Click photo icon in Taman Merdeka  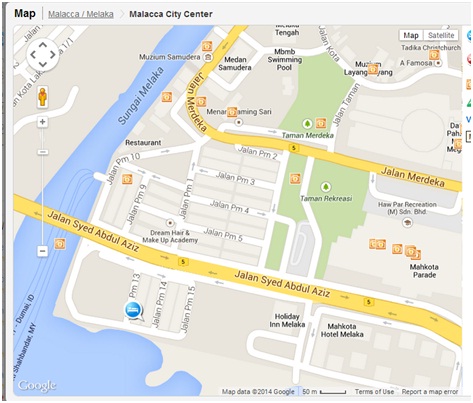321,123
